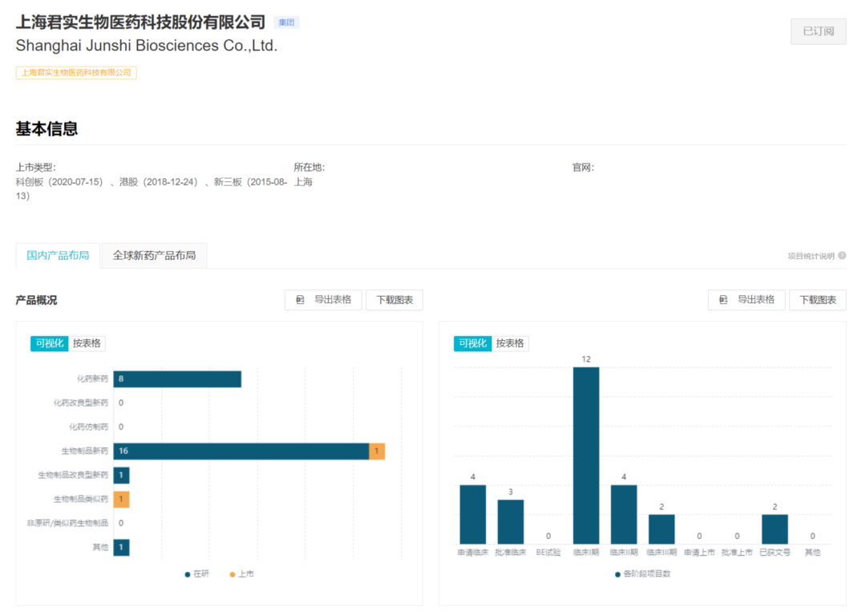
Task: Select 可视化 view in the left chart
Action: [x=49, y=343]
